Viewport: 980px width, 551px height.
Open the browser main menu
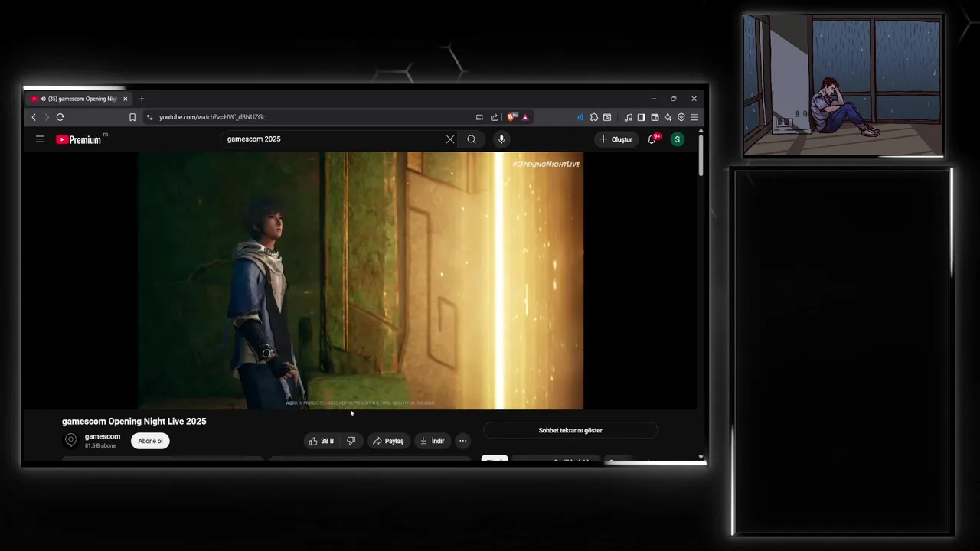point(694,117)
